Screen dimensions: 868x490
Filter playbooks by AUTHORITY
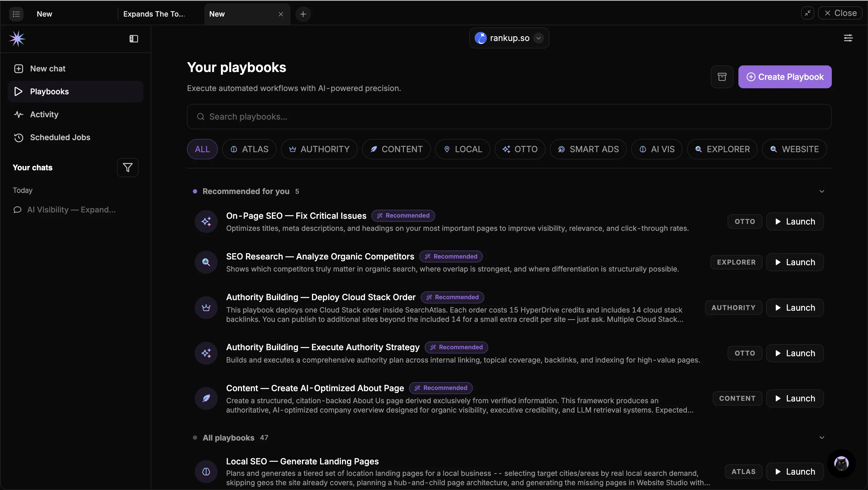319,149
